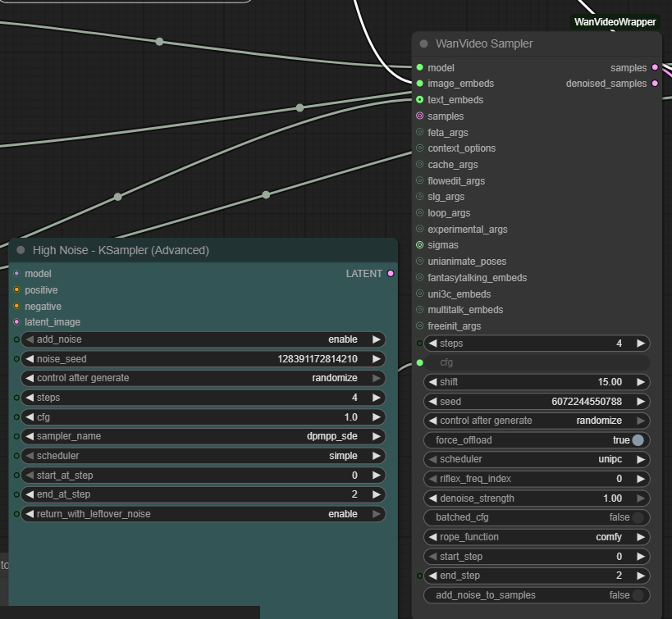Select the WanVideo Sampler title bar
Viewport: 672px width, 619px height.
[x=537, y=43]
